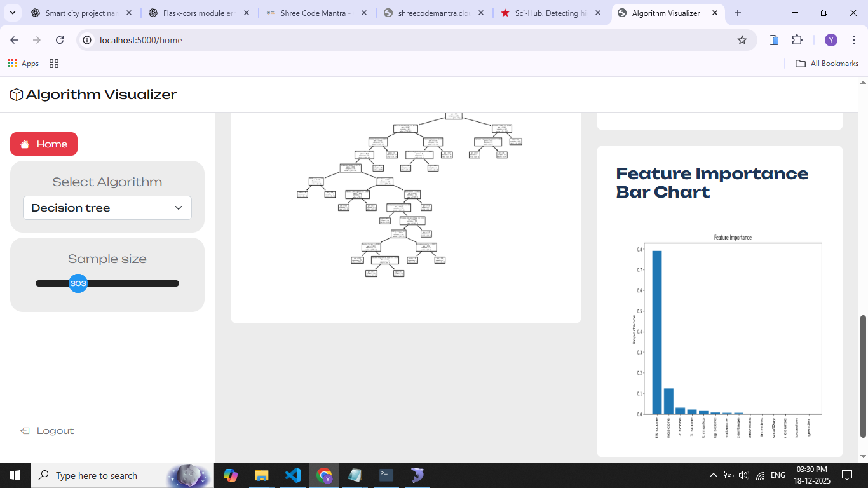The height and width of the screenshot is (488, 868).
Task: Open the Chrome three-dot menu
Action: click(x=853, y=40)
